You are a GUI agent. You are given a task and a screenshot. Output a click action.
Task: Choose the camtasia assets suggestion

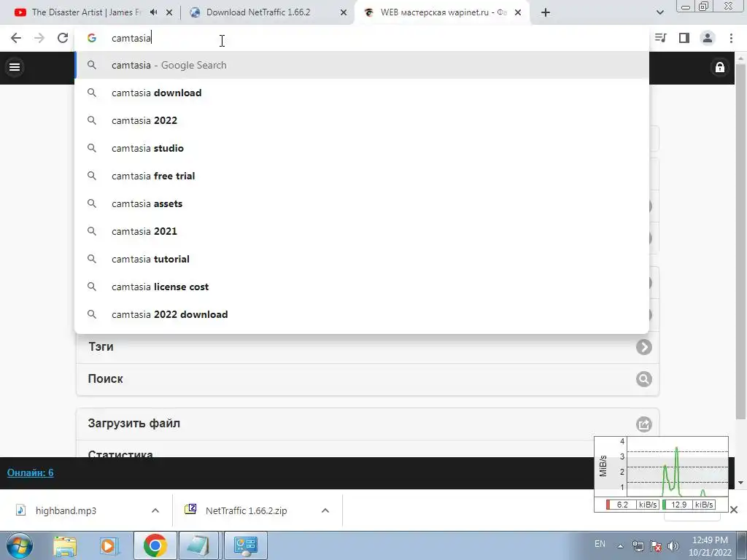[362, 203]
